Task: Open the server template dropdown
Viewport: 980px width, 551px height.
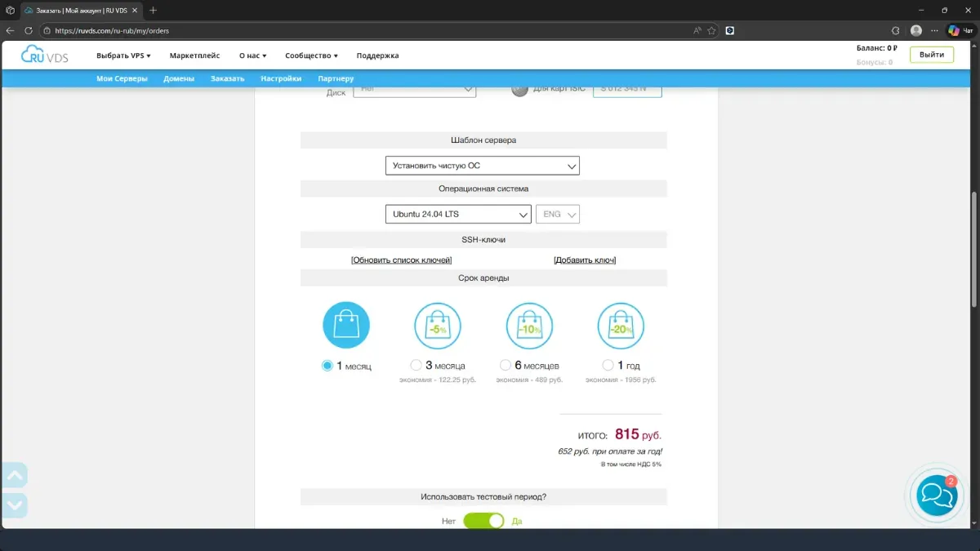Action: (482, 166)
